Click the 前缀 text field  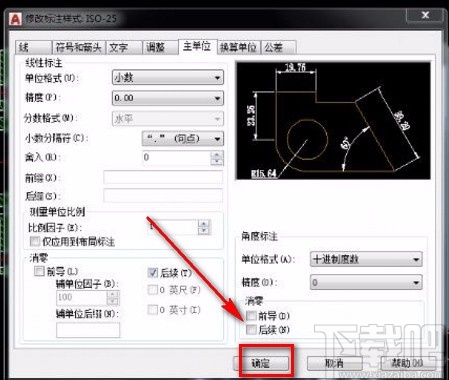click(x=163, y=177)
